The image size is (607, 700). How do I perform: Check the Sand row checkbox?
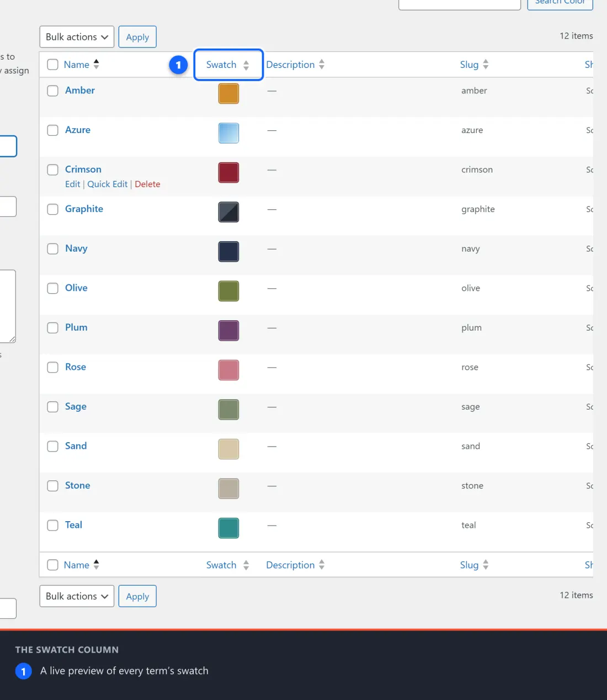[52, 446]
